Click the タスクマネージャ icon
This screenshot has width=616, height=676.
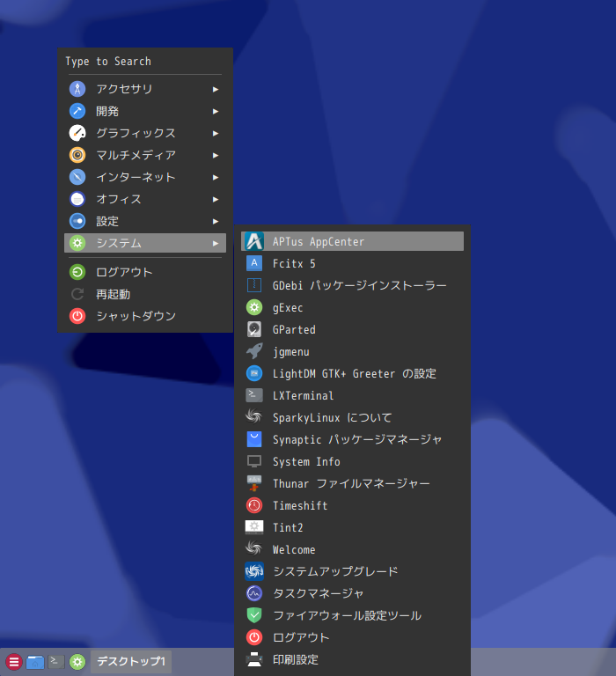click(x=254, y=593)
